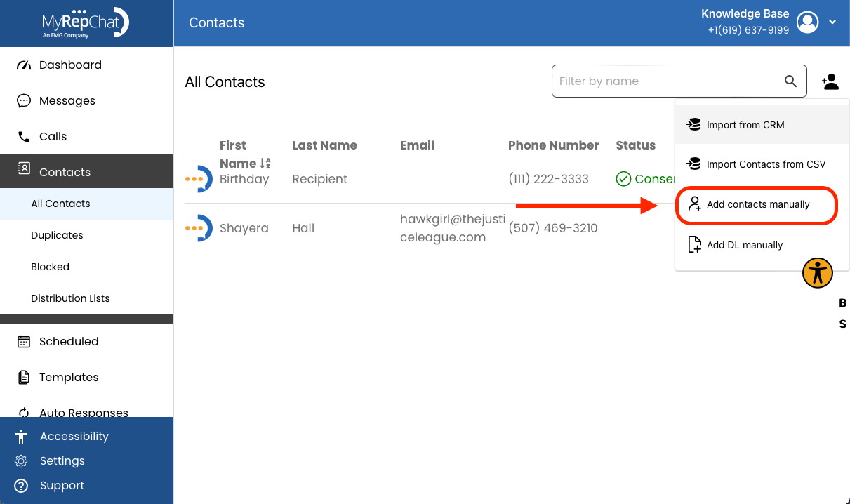Select Add contacts manually
This screenshot has width=850, height=504.
point(757,205)
